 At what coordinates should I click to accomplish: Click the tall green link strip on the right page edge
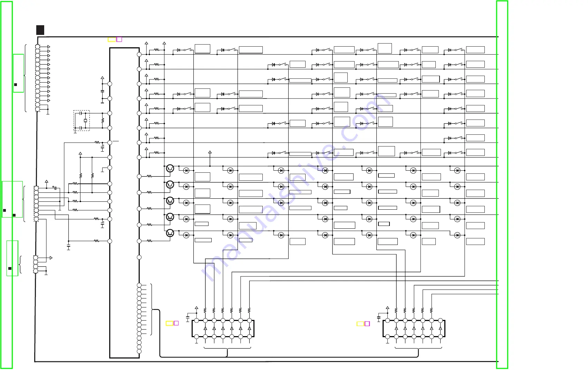[502, 185]
